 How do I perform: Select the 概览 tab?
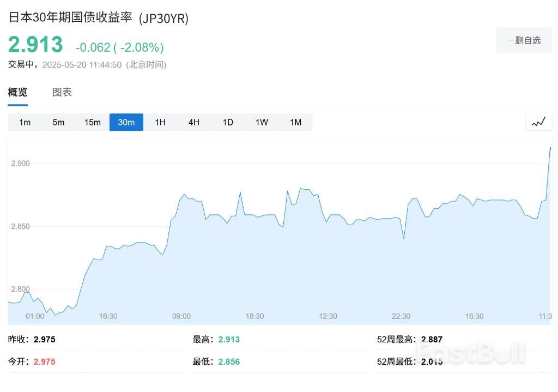17,92
